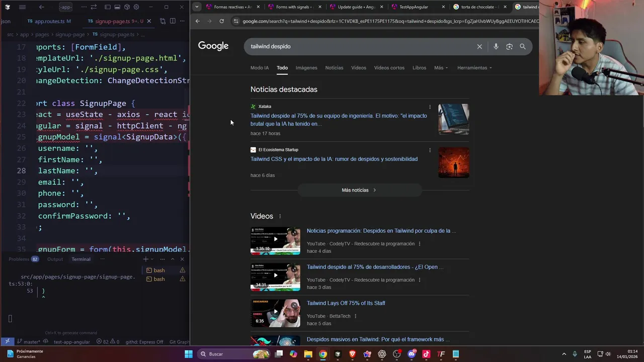Open options for the BettaTech video result

tap(355, 316)
